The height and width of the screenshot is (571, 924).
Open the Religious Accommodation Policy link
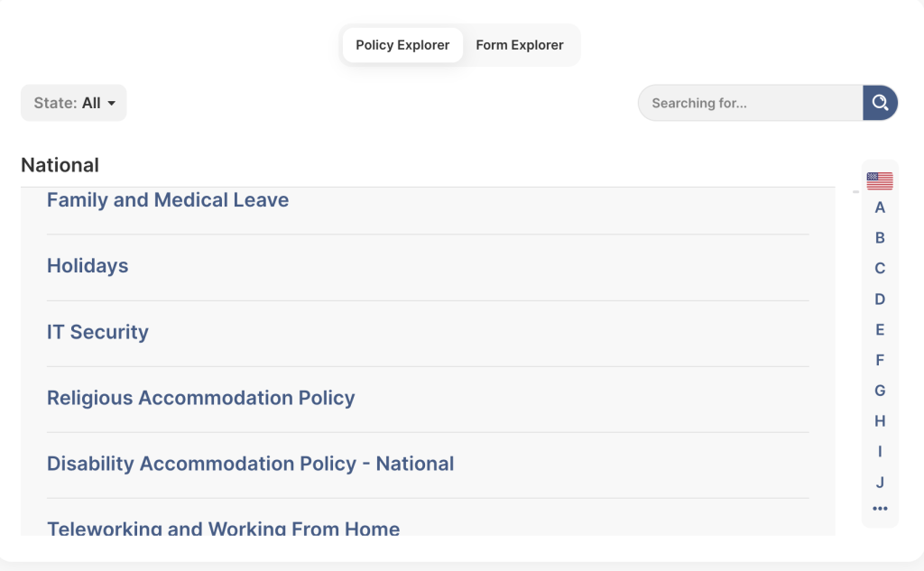click(201, 398)
